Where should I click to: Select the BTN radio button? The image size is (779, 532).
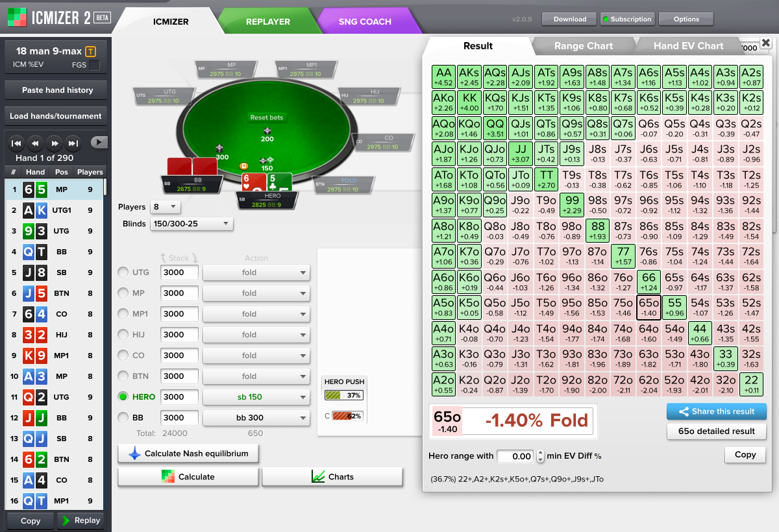[x=123, y=376]
